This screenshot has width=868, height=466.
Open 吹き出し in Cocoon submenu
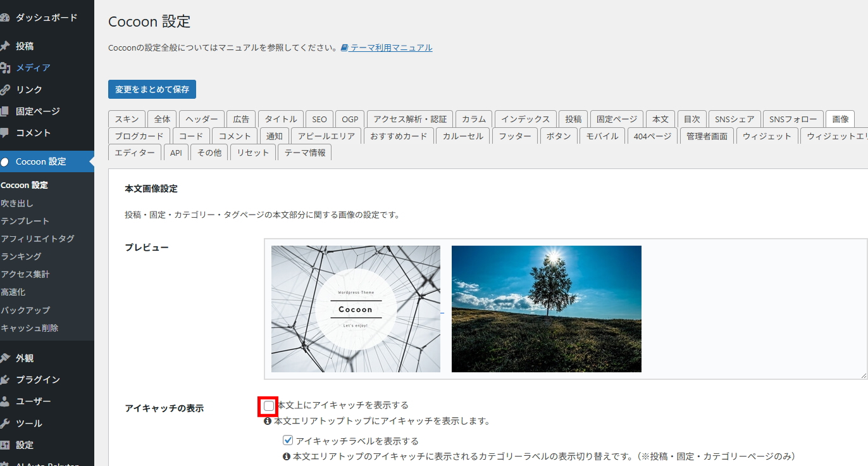(17, 203)
